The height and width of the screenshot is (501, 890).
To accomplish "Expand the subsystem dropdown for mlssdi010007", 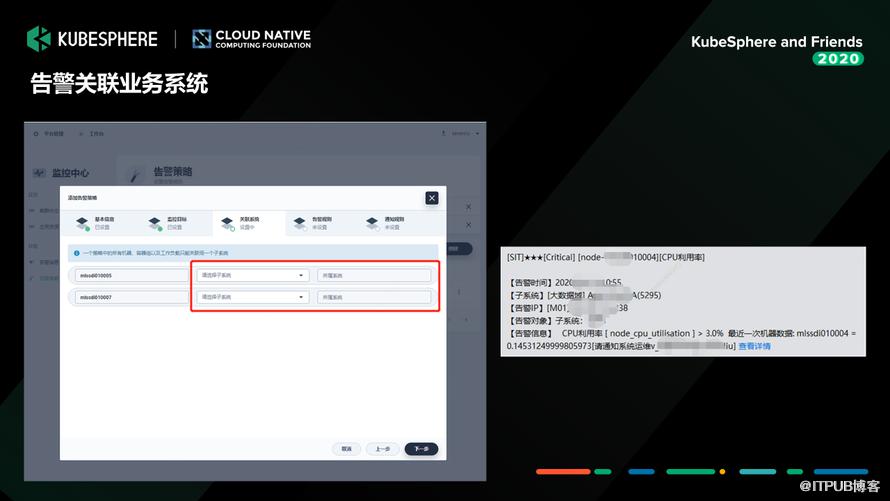I will tap(252, 297).
